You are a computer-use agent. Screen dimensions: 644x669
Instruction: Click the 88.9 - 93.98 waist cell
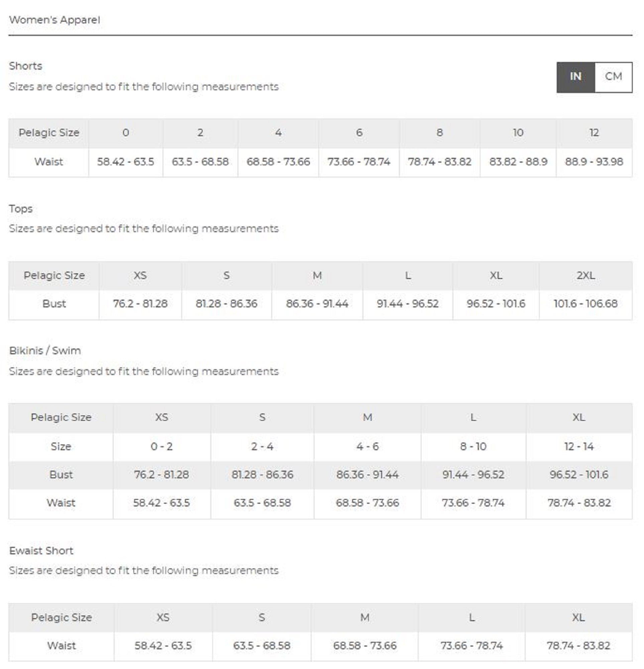(x=594, y=162)
